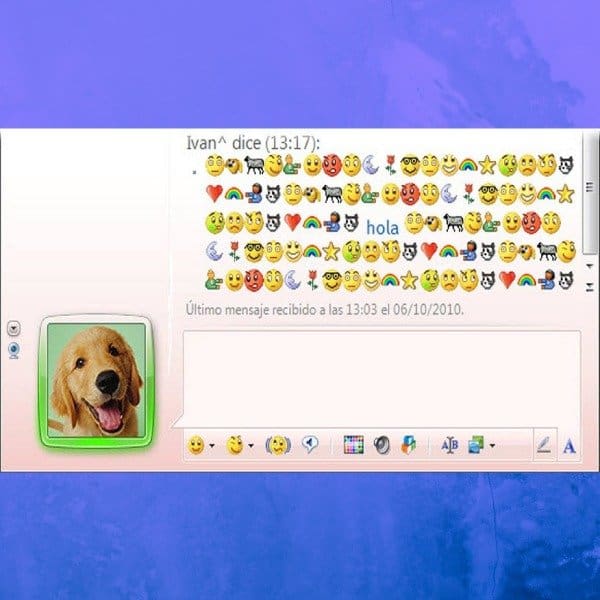Screen dimensions: 600x600
Task: Send a nudge with the shaking smiley
Action: pos(278,445)
